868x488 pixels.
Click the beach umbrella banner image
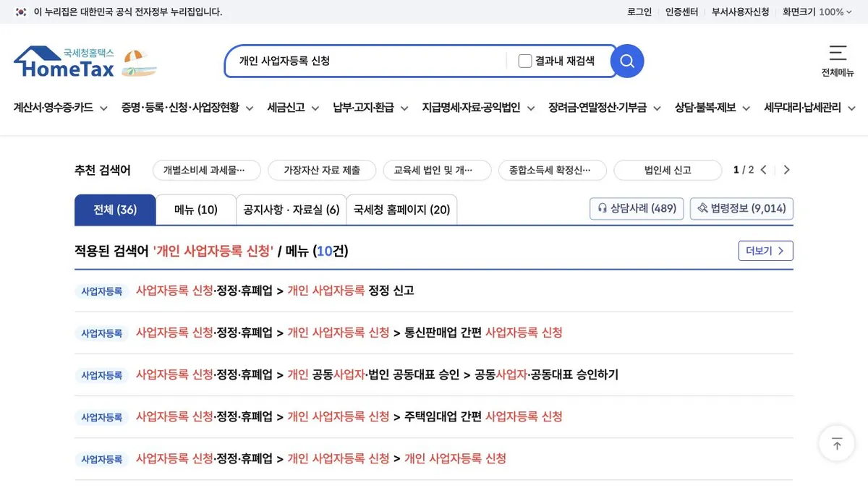point(139,64)
